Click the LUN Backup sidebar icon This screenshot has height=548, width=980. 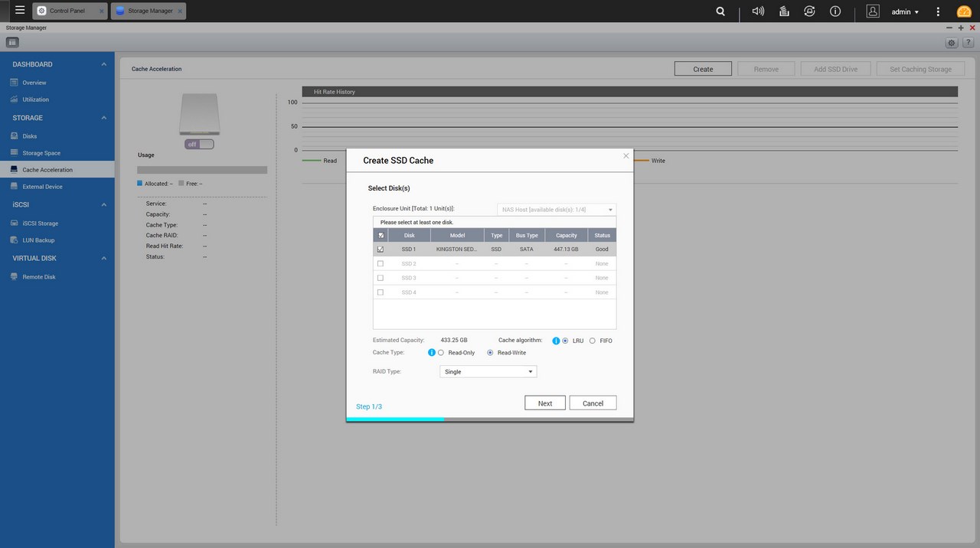tap(14, 240)
